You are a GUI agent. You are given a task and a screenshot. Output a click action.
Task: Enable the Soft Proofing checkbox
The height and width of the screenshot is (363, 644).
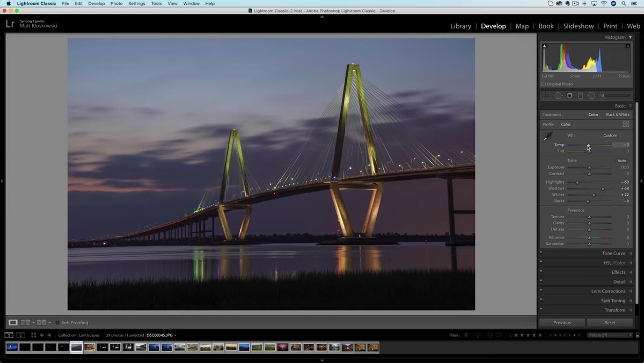57,323
